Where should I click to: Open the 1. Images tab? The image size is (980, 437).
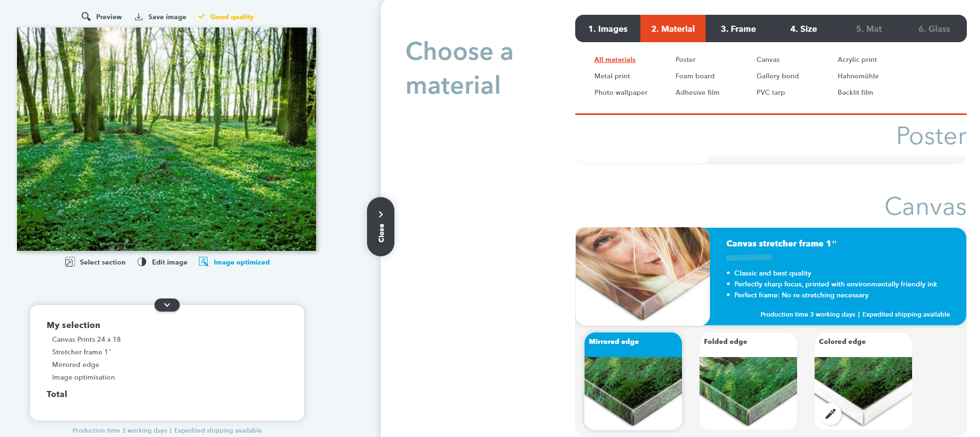608,28
